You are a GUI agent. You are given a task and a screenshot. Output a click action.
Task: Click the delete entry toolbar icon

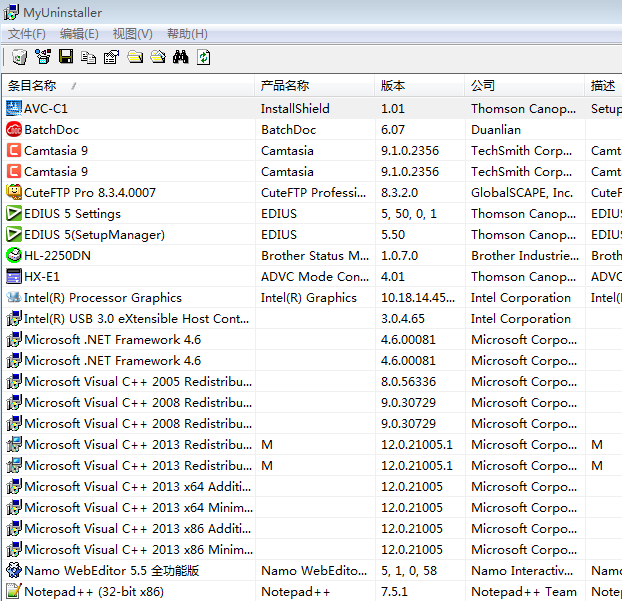pyautogui.click(x=43, y=57)
